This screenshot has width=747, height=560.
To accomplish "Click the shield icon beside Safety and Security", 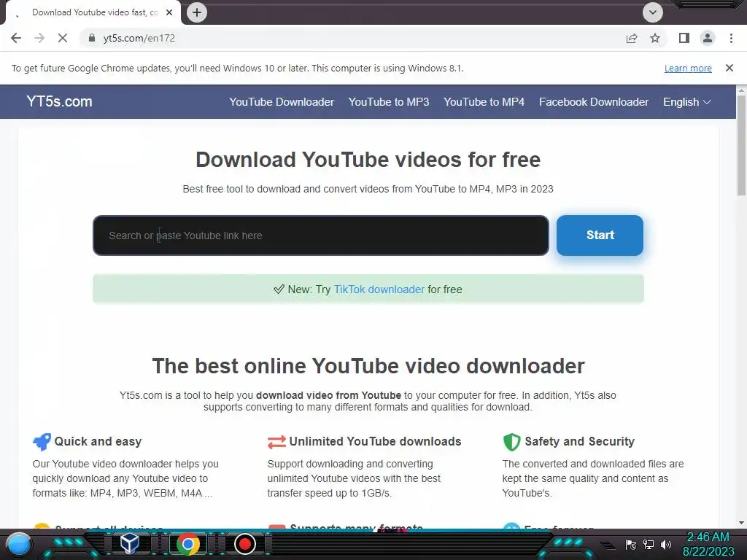I will (x=511, y=442).
